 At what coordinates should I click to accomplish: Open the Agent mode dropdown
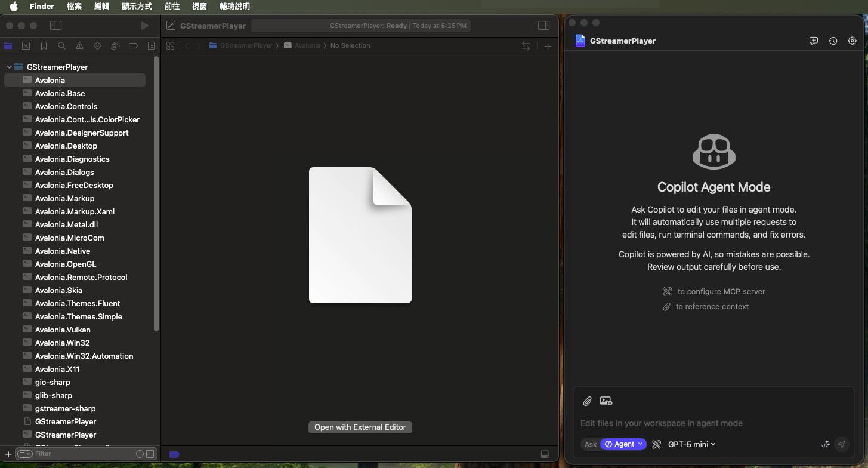click(624, 444)
